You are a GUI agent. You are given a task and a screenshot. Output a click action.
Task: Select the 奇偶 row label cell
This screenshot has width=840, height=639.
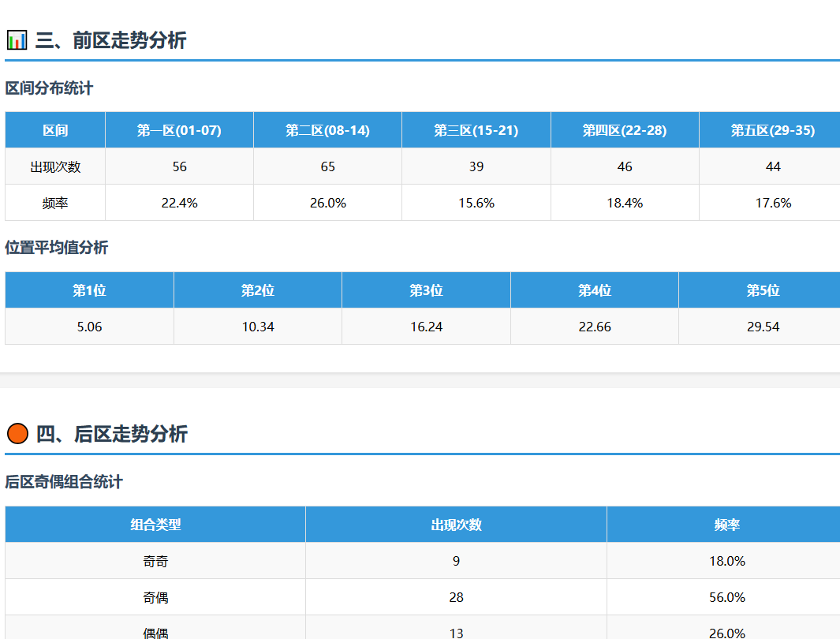155,597
